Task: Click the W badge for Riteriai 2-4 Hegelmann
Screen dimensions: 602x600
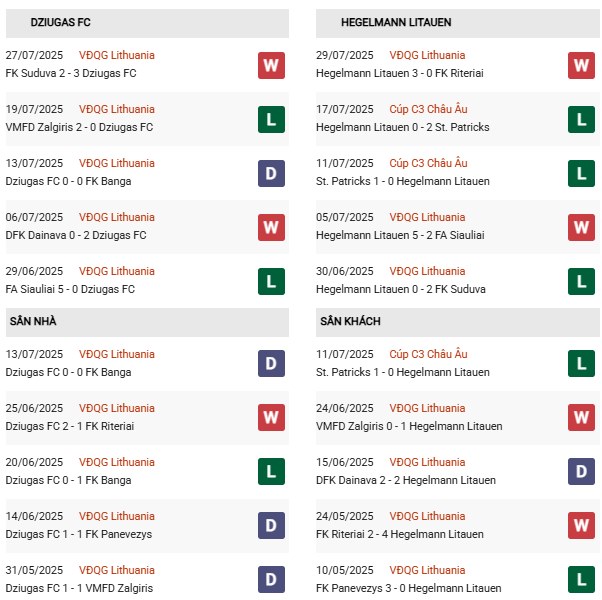Action: pyautogui.click(x=581, y=525)
